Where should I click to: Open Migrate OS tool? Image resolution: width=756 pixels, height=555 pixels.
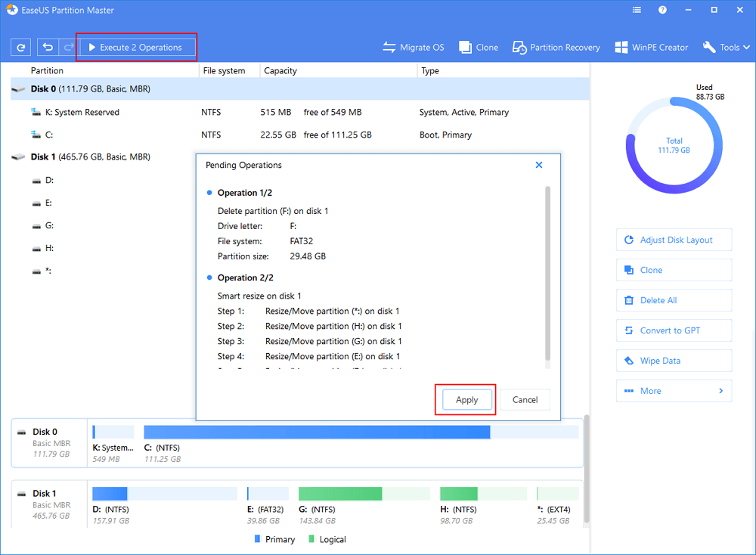[x=414, y=47]
